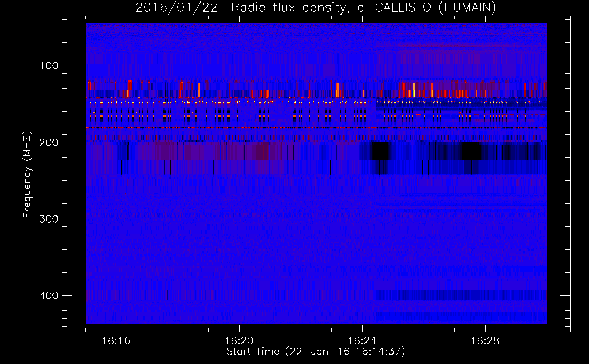Click the 100 frequency tick label

(x=49, y=66)
